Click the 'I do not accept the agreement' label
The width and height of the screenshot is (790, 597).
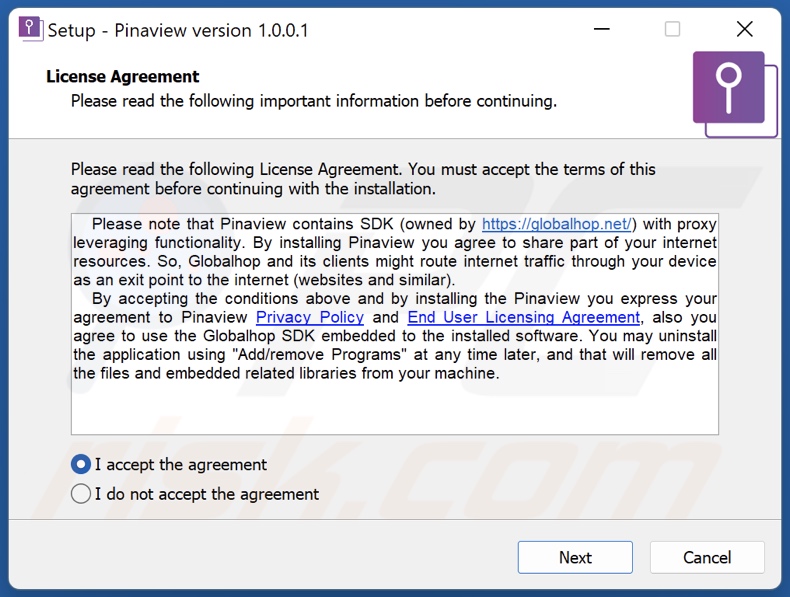coord(207,493)
